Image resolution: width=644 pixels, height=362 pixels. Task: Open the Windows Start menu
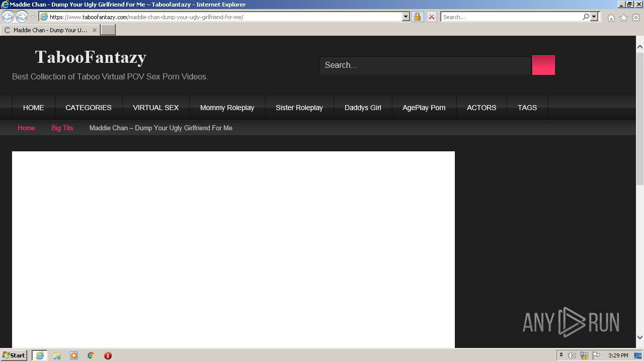(14, 355)
